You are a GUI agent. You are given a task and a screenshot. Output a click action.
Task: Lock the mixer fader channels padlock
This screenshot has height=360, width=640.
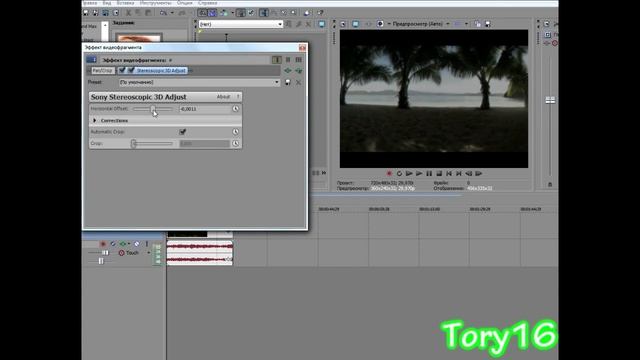click(x=550, y=184)
